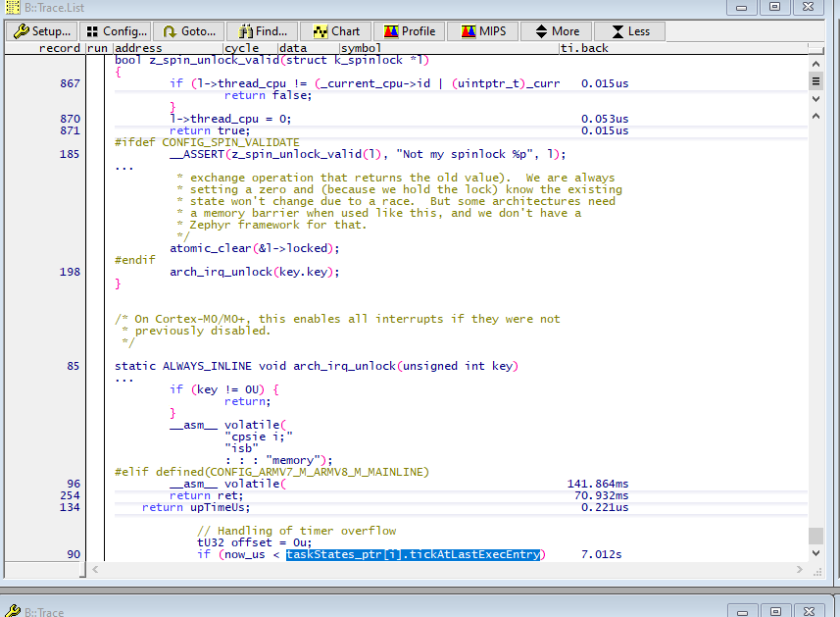Display the trace Chart view
Image resolution: width=840 pixels, height=617 pixels.
click(335, 30)
